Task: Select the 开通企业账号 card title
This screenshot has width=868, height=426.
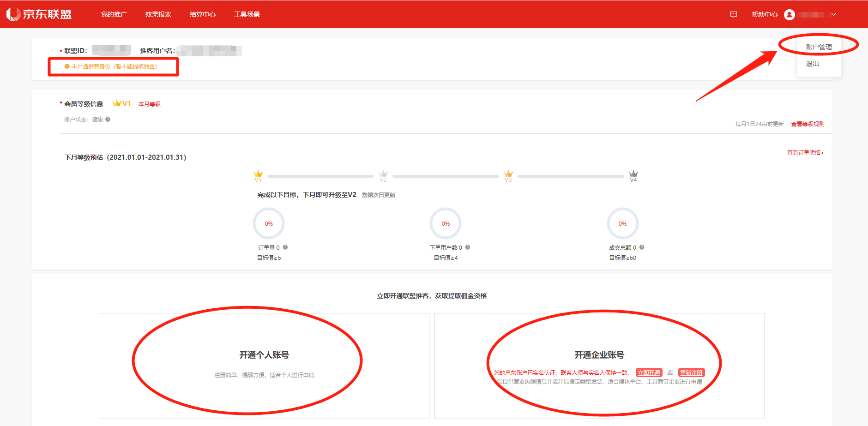Action: (599, 355)
